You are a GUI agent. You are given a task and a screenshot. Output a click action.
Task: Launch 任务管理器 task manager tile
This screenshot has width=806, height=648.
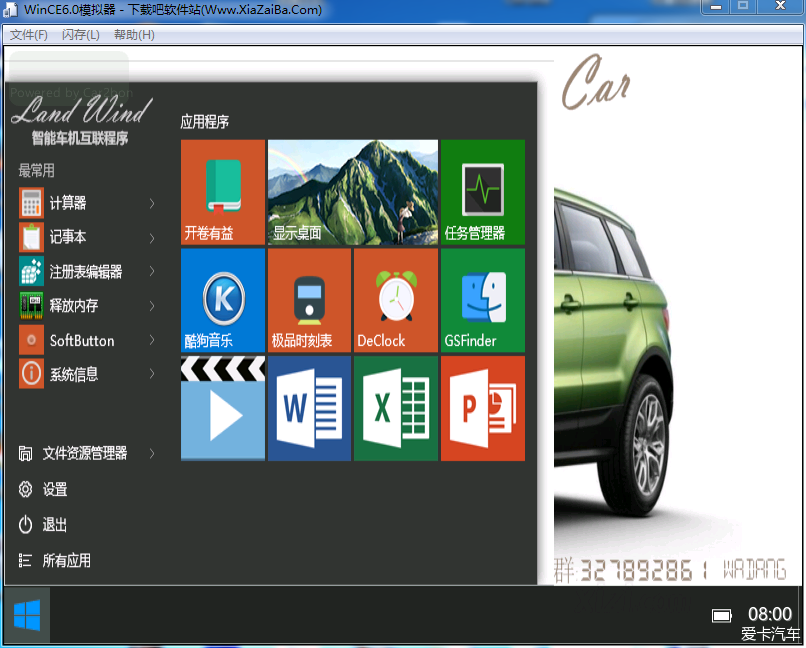click(483, 192)
